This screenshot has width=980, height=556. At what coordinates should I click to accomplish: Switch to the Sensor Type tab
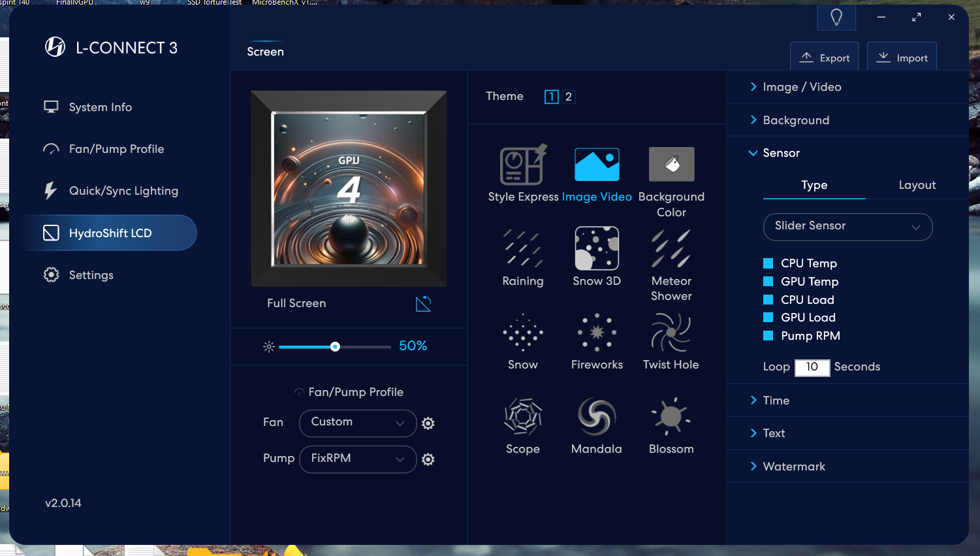tap(814, 186)
